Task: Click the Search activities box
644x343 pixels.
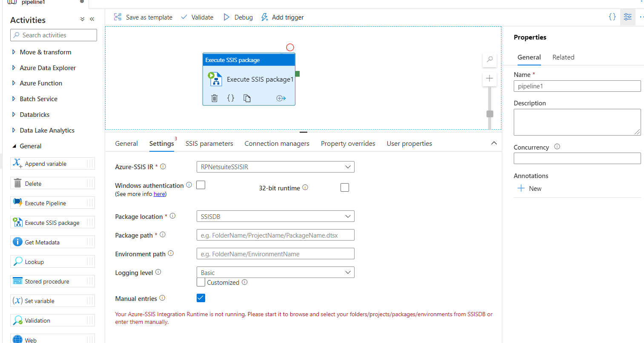Action: click(x=54, y=35)
